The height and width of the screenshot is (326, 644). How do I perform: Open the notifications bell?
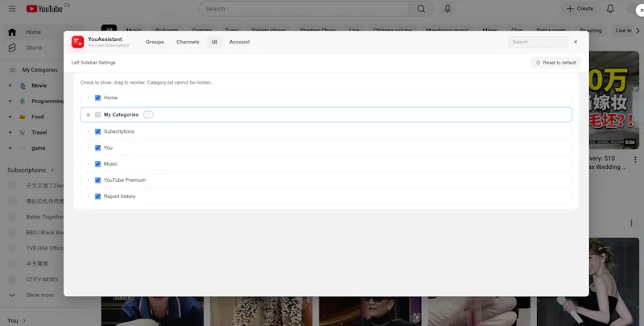point(610,9)
